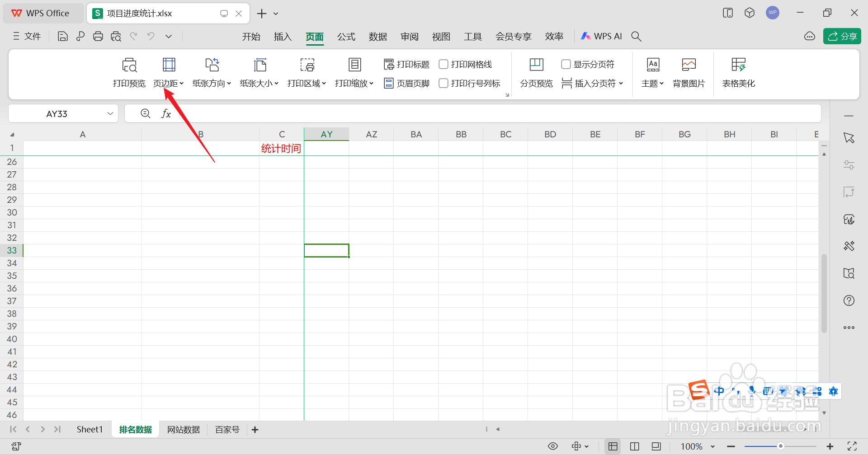Switch to the 插入 insert tab
The width and height of the screenshot is (868, 455).
(x=283, y=37)
